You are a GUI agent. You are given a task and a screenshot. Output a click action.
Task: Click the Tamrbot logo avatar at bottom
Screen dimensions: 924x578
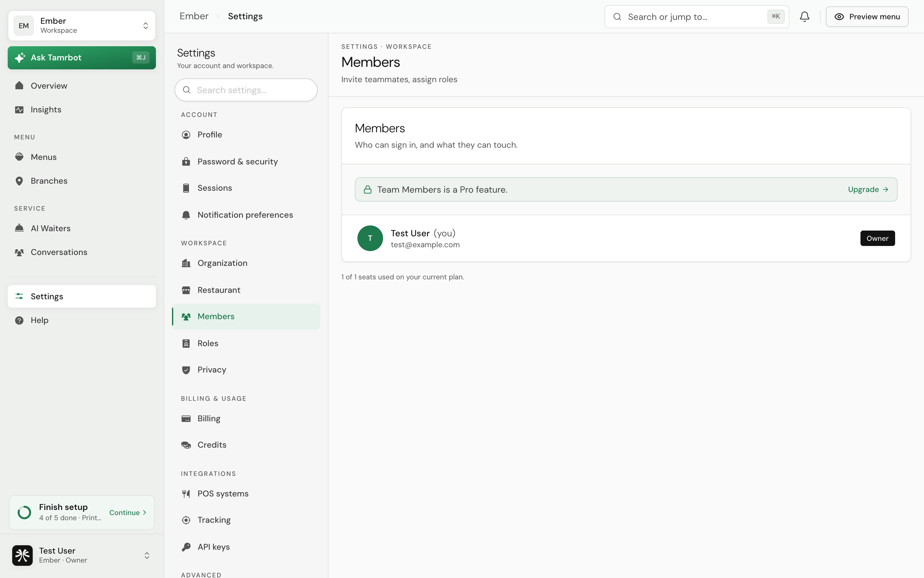(22, 555)
